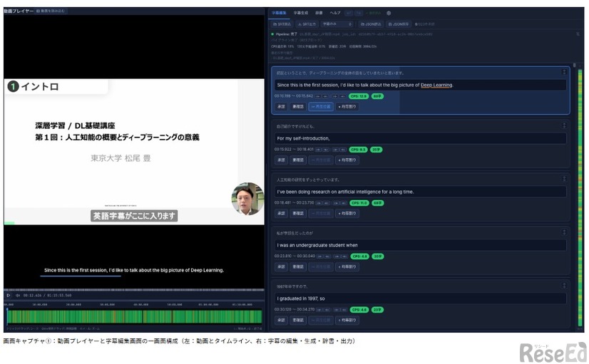
Task: Mark 'Since this is the first session' as 要確認
Action: (x=298, y=107)
